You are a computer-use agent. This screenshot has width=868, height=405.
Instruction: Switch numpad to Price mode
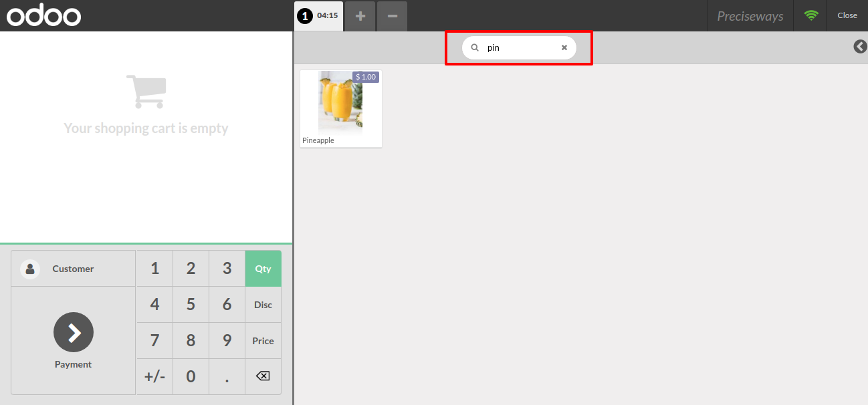pos(263,341)
